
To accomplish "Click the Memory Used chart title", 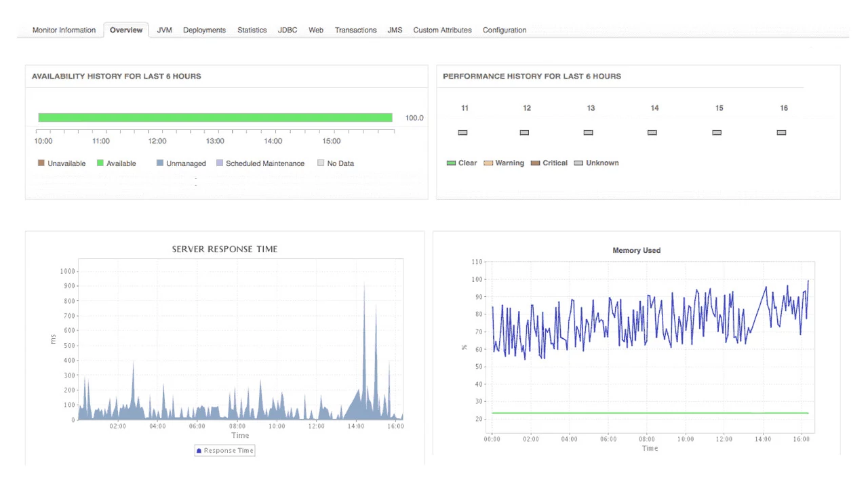I will 636,251.
